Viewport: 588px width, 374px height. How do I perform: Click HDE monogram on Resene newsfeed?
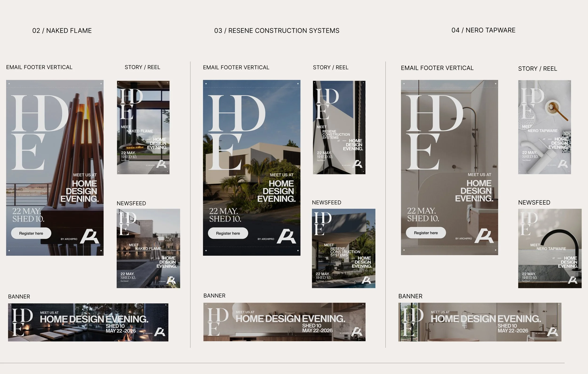click(x=323, y=223)
